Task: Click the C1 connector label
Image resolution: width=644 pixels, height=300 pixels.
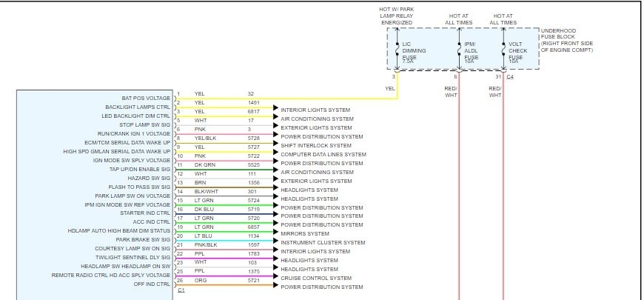Action: (181, 290)
